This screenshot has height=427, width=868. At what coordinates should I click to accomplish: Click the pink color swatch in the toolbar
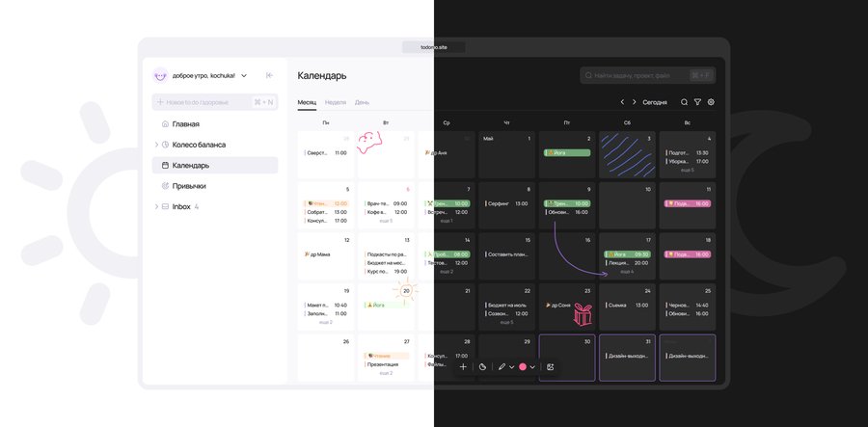point(523,366)
